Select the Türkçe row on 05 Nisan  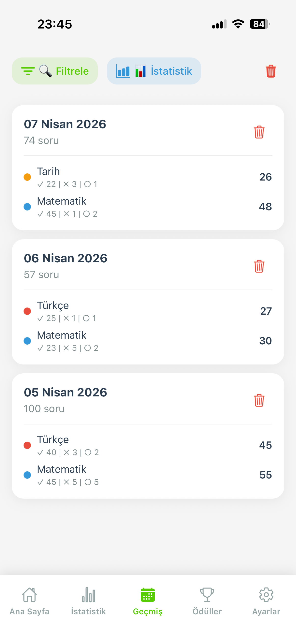[147, 445]
